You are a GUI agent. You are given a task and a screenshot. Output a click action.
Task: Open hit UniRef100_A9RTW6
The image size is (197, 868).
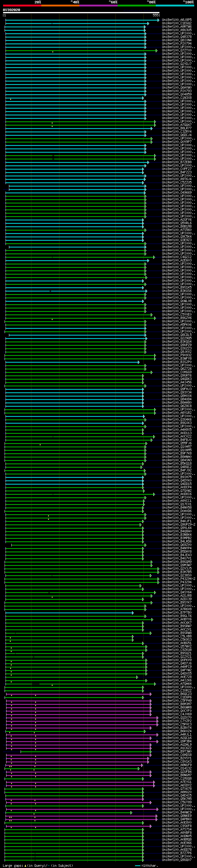click(177, 26)
